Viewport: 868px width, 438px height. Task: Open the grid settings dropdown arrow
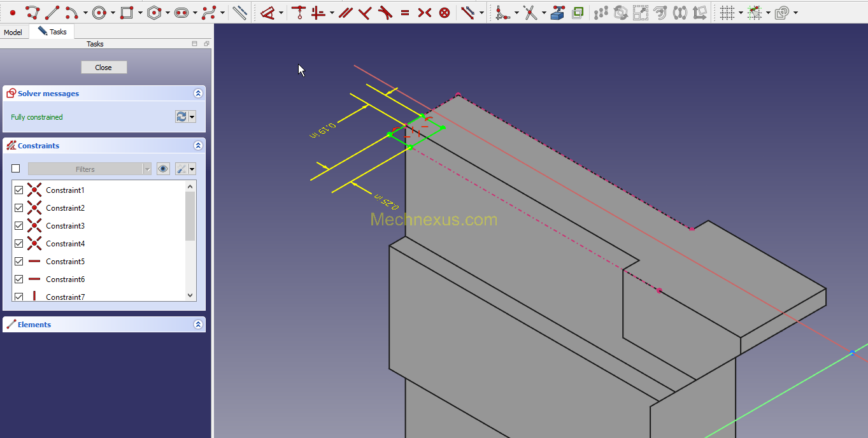(741, 13)
